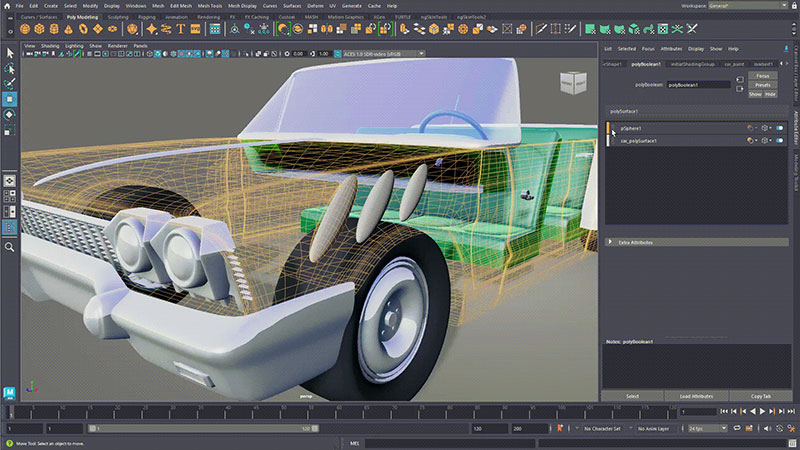Click the Focus button in Attribute Editor
The height and width of the screenshot is (450, 800).
[x=762, y=76]
